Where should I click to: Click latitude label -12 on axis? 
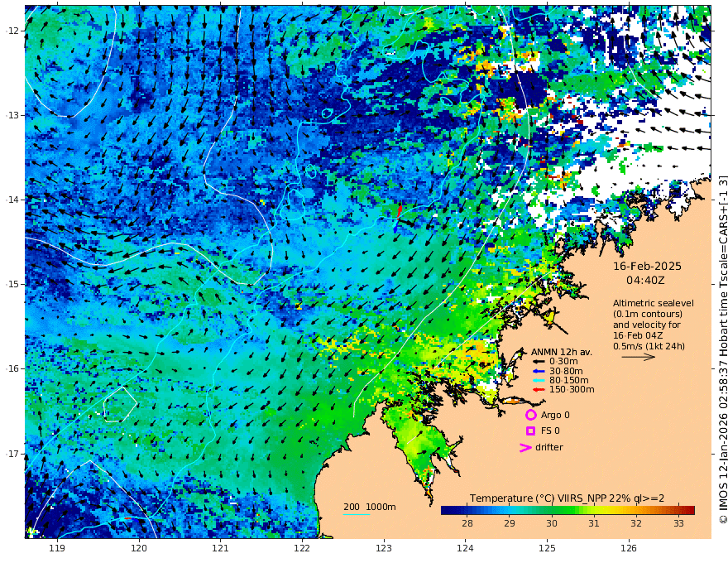(x=12, y=31)
